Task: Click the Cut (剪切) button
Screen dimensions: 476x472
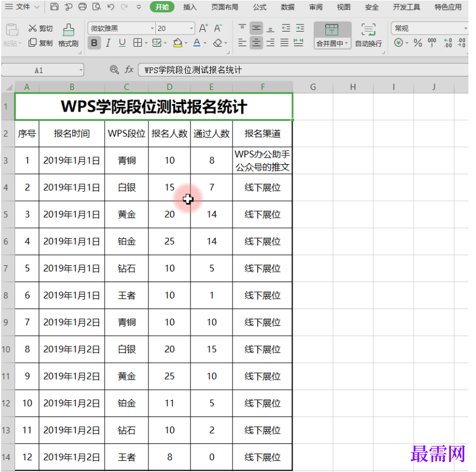Action: pyautogui.click(x=41, y=29)
